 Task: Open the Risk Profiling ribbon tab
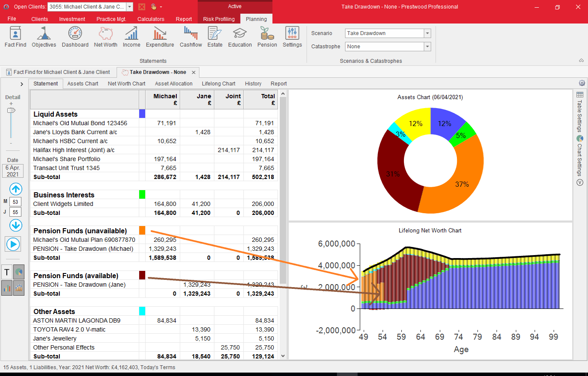click(219, 19)
